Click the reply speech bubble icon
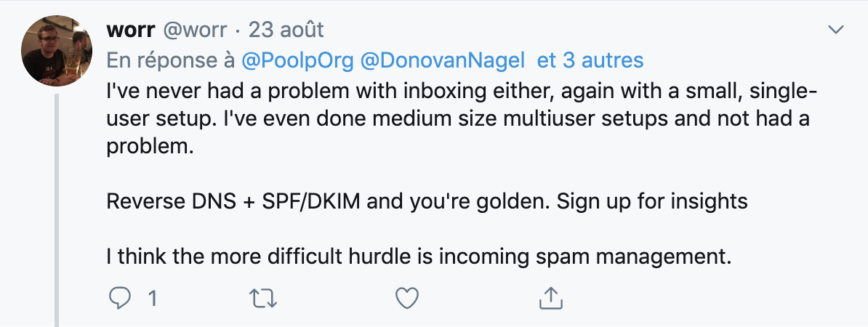The width and height of the screenshot is (868, 327). 119,299
